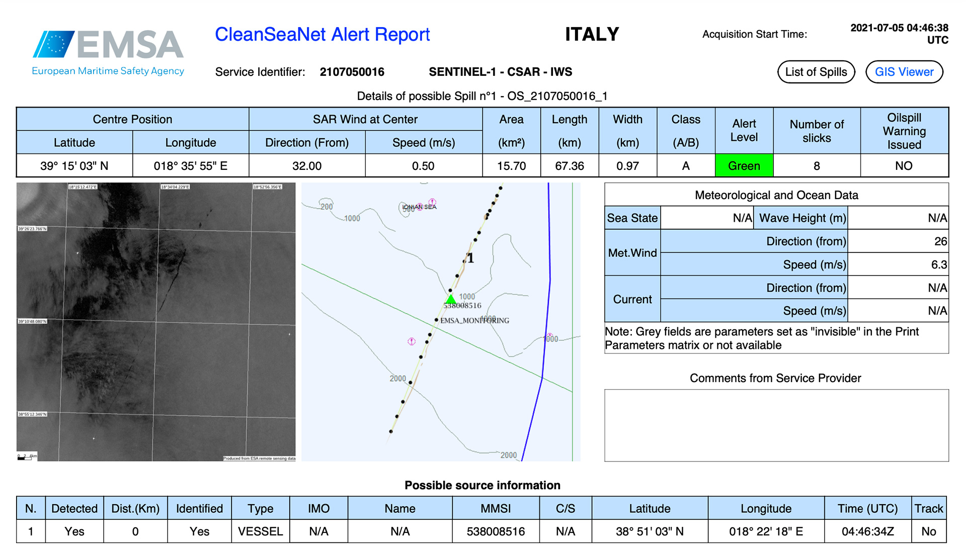Click the vessel label 538008516 on map
The width and height of the screenshot is (966, 560).
[x=463, y=306]
